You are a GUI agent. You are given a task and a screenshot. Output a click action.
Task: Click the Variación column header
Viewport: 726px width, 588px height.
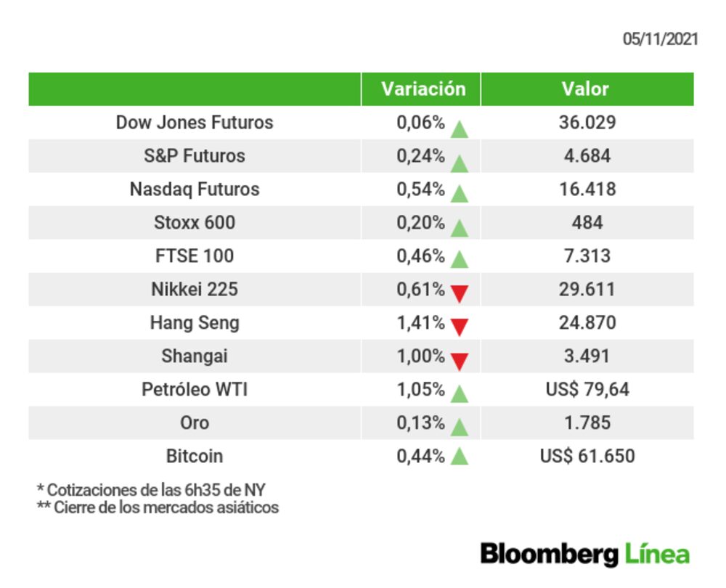[423, 89]
